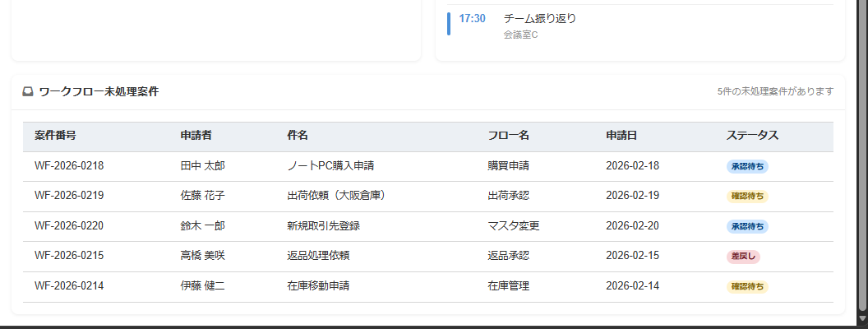Select the 新規取引先登録 subject
This screenshot has height=329, width=868.
(323, 226)
